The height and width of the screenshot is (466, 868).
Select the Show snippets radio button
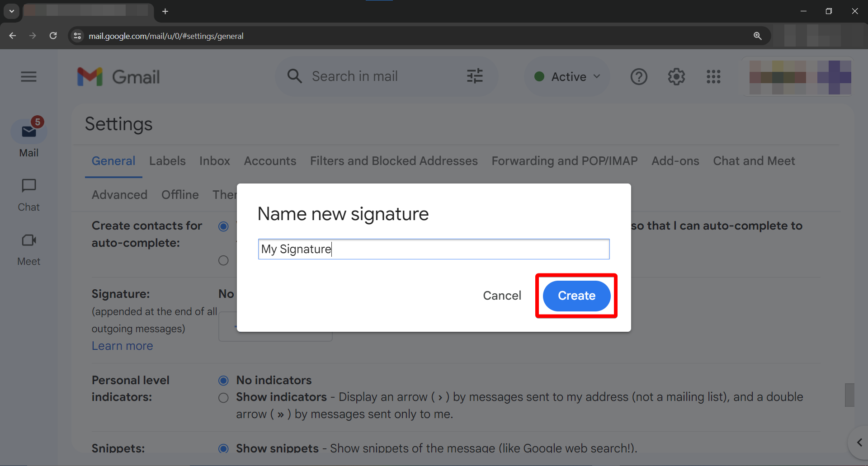[223, 448]
